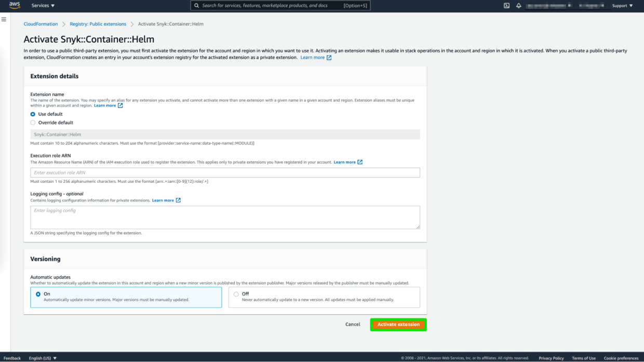Go to CloudFormation breadcrumb link
Image resolution: width=644 pixels, height=362 pixels.
[x=41, y=24]
